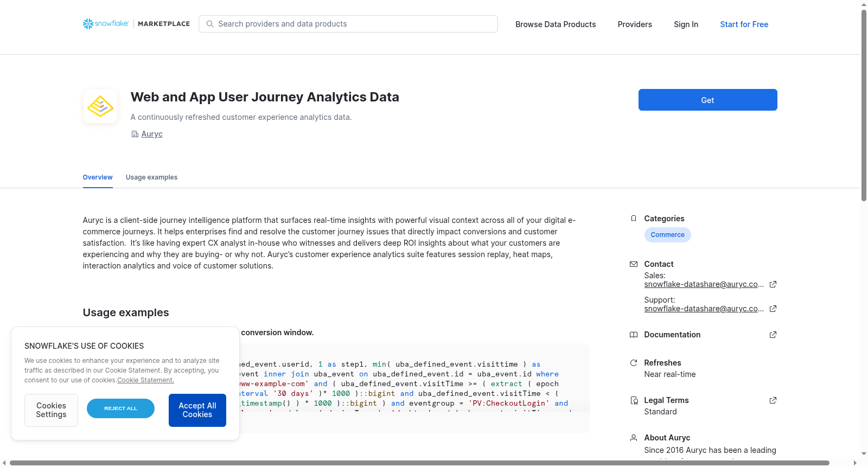Click the Contact envelope icon

[x=634, y=264]
